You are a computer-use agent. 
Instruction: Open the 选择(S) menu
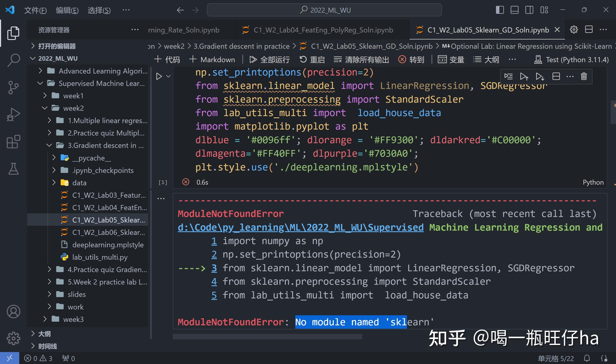(99, 10)
